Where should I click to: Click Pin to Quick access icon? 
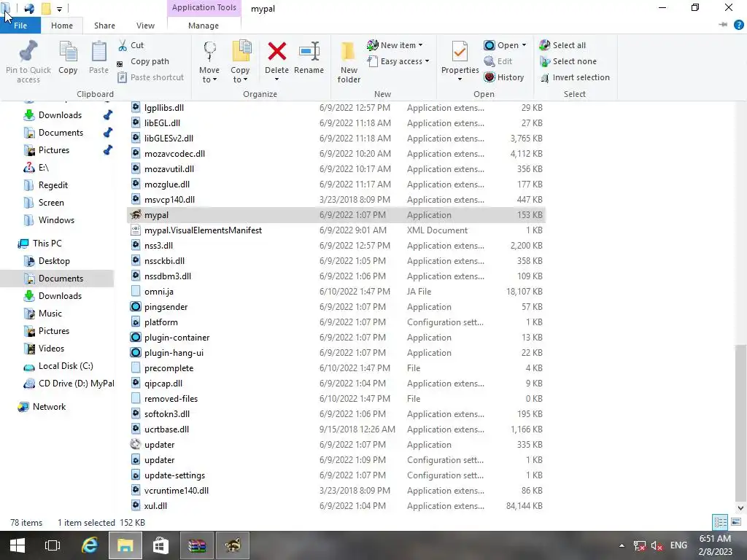(28, 52)
